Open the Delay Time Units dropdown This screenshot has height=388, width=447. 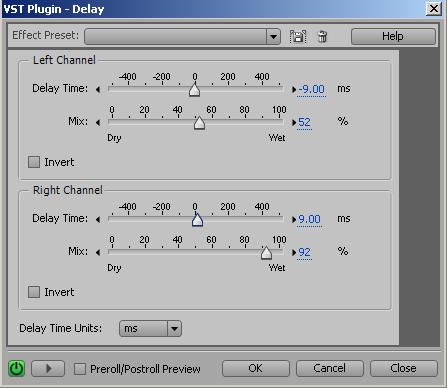point(150,329)
